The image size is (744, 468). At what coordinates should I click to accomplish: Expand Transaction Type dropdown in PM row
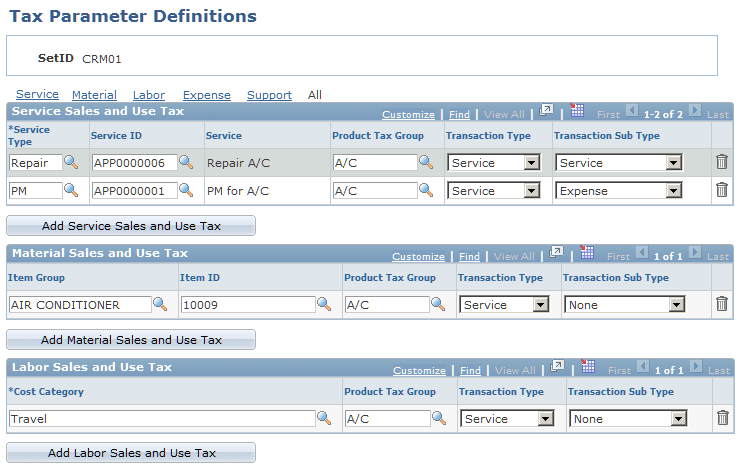(x=532, y=191)
